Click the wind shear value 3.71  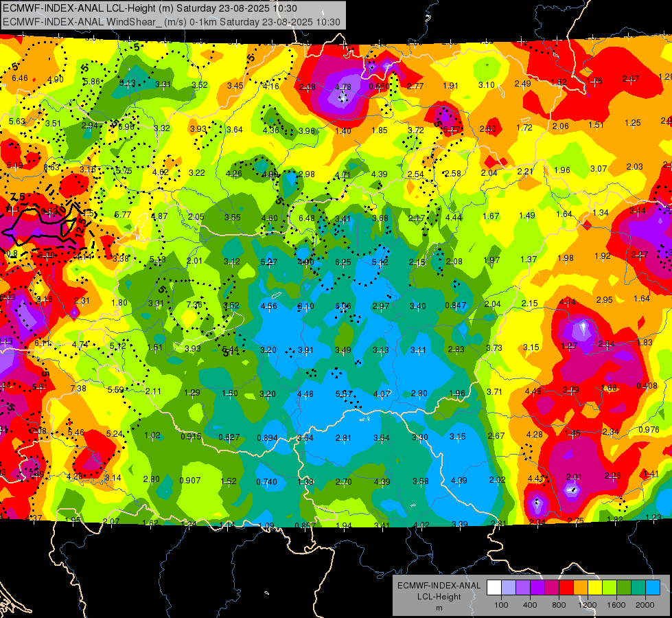495,392
